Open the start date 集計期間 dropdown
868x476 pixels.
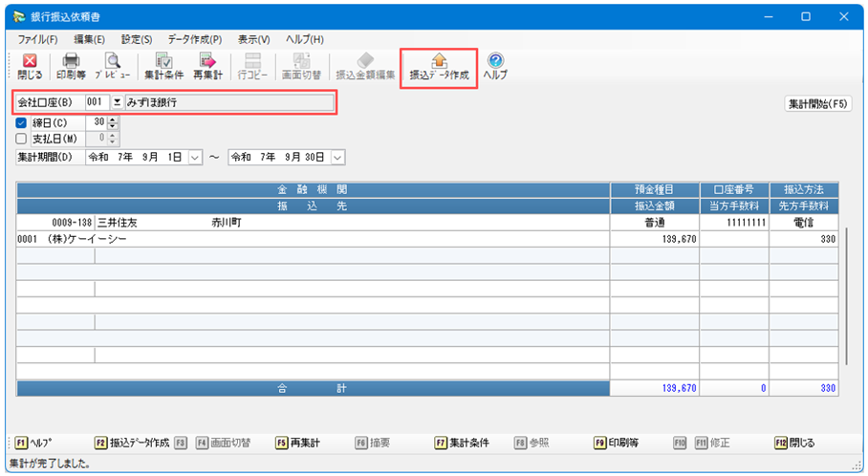click(195, 157)
